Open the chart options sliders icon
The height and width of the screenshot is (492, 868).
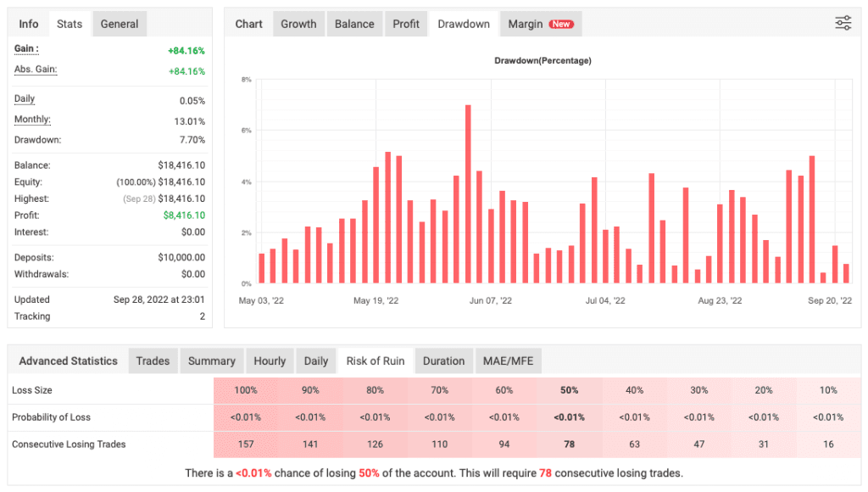point(843,23)
